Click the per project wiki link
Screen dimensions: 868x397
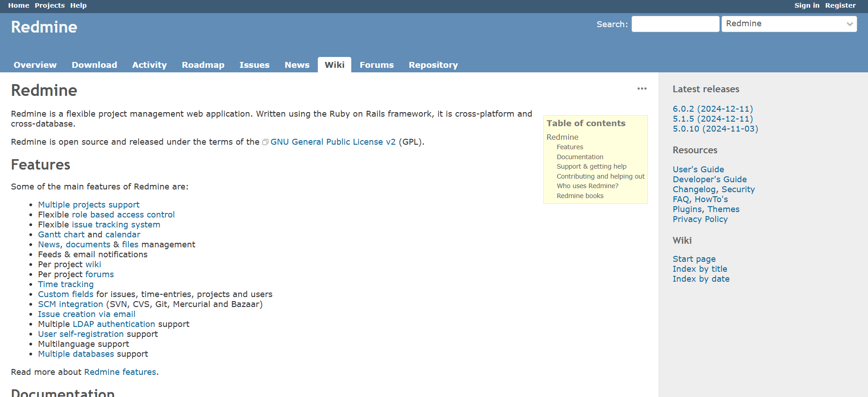93,265
